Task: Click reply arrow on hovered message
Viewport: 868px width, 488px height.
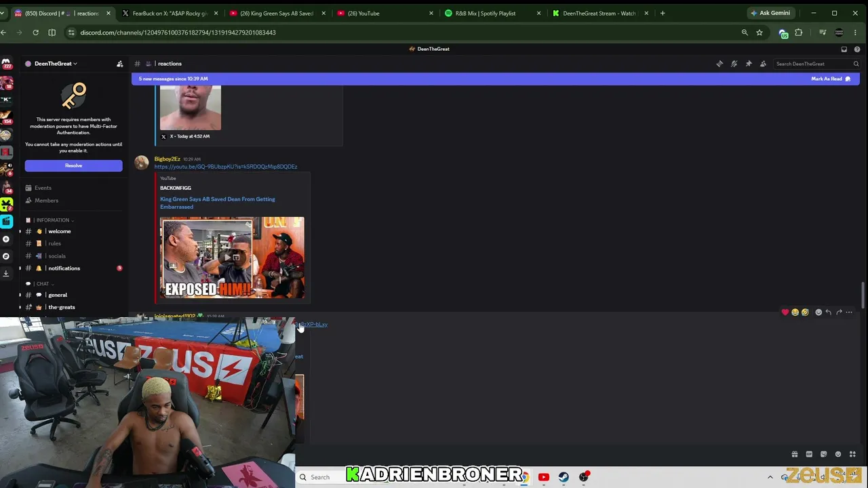Action: 828,312
